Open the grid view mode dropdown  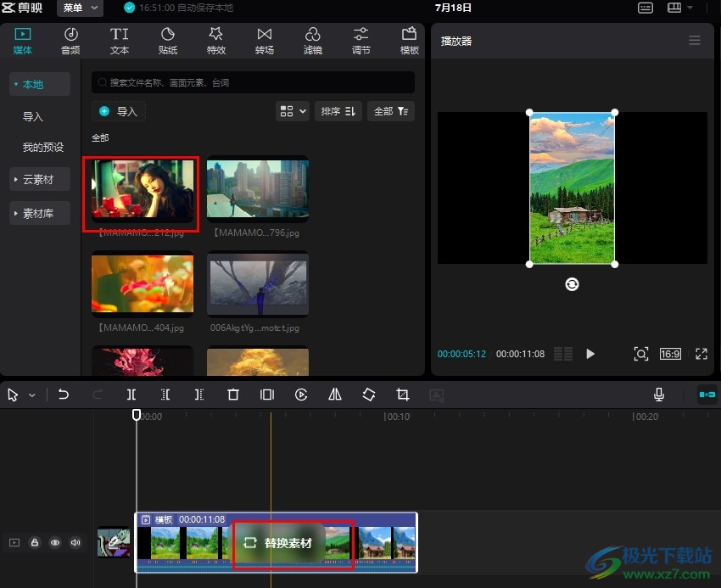(x=293, y=111)
